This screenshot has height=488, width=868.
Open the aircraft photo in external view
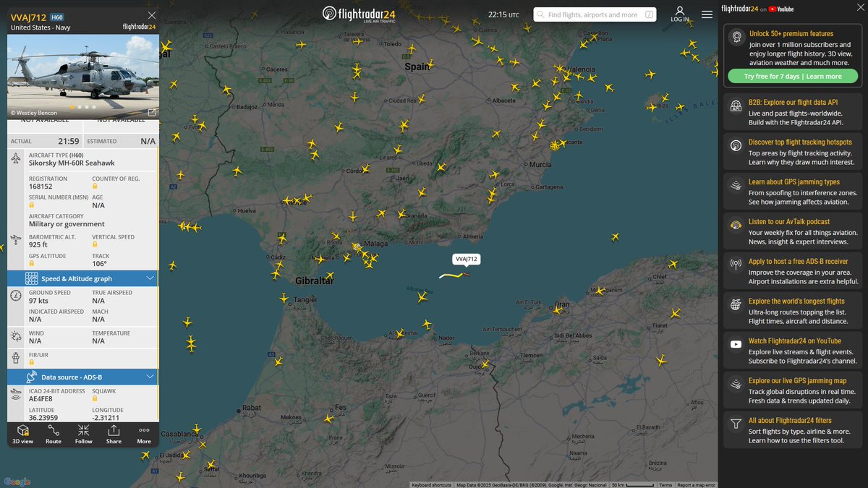(152, 113)
